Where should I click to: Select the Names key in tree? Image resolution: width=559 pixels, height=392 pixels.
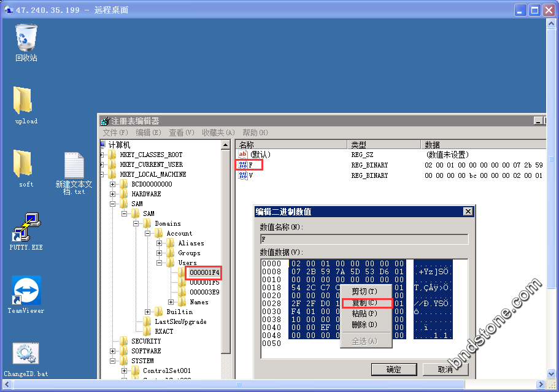pyautogui.click(x=199, y=302)
